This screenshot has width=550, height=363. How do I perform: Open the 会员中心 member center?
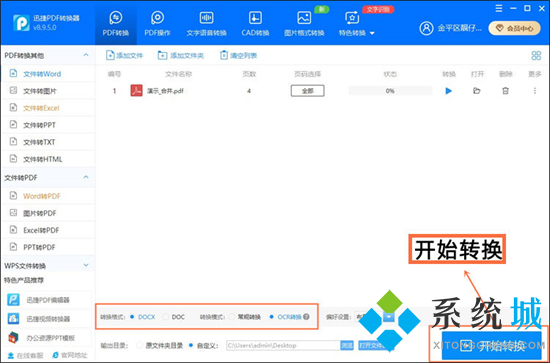tap(515, 28)
